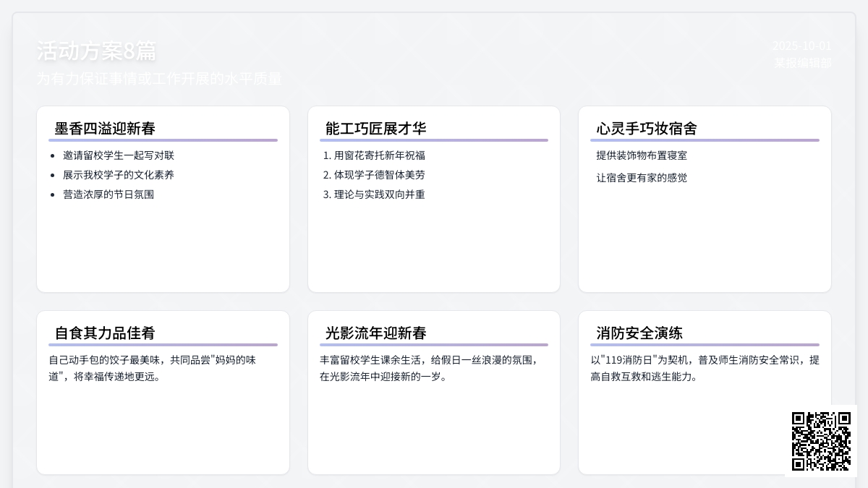
Task: Click the 消防安全演练 heading
Action: [x=639, y=333]
